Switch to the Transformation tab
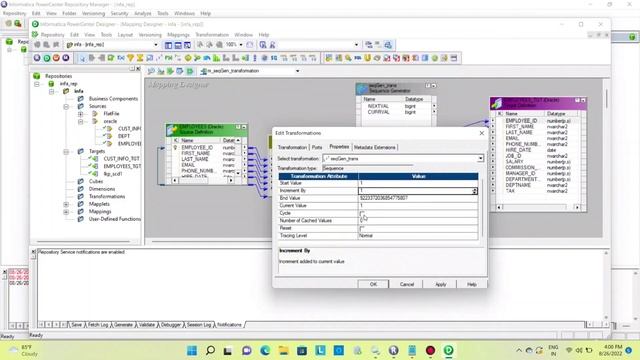 pos(292,147)
